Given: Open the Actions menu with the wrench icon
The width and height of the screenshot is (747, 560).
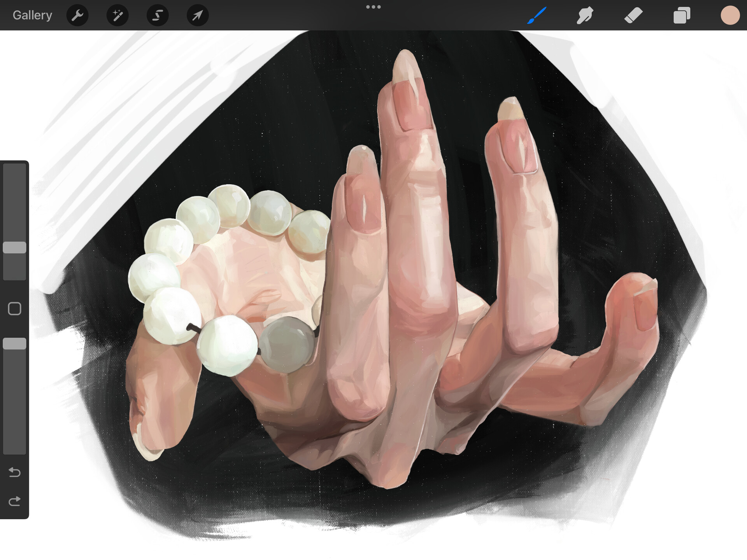Looking at the screenshot, I should tap(77, 15).
